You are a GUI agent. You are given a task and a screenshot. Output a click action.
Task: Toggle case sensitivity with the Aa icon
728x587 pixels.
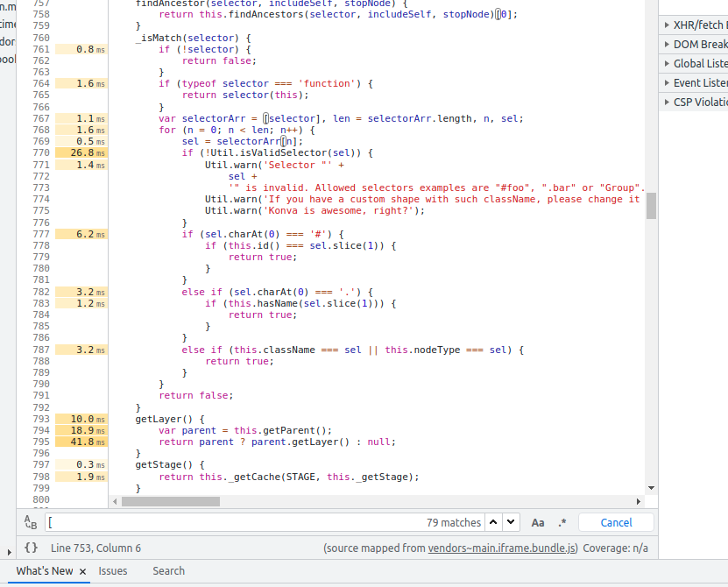[x=537, y=522]
